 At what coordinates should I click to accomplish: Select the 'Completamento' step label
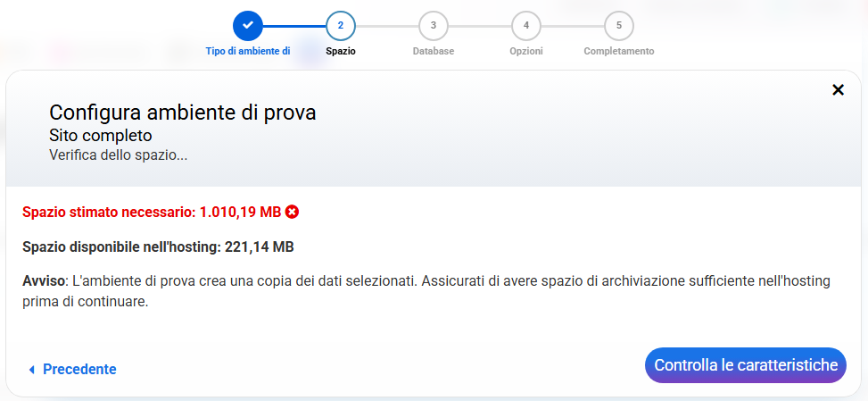pos(619,51)
